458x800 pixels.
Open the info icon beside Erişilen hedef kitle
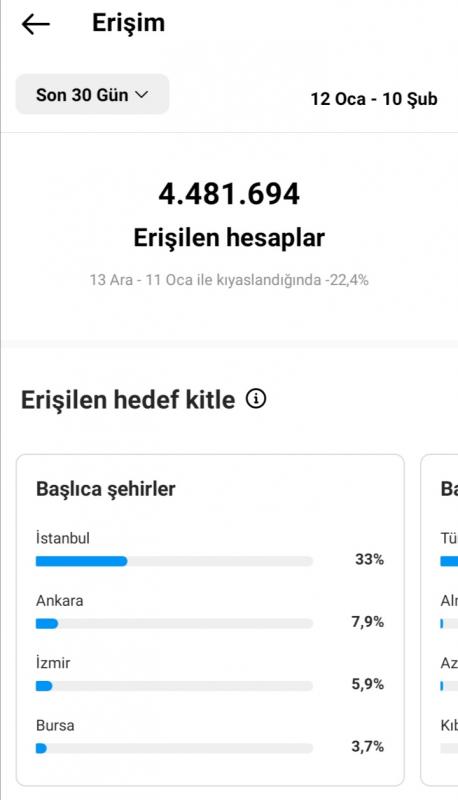256,398
